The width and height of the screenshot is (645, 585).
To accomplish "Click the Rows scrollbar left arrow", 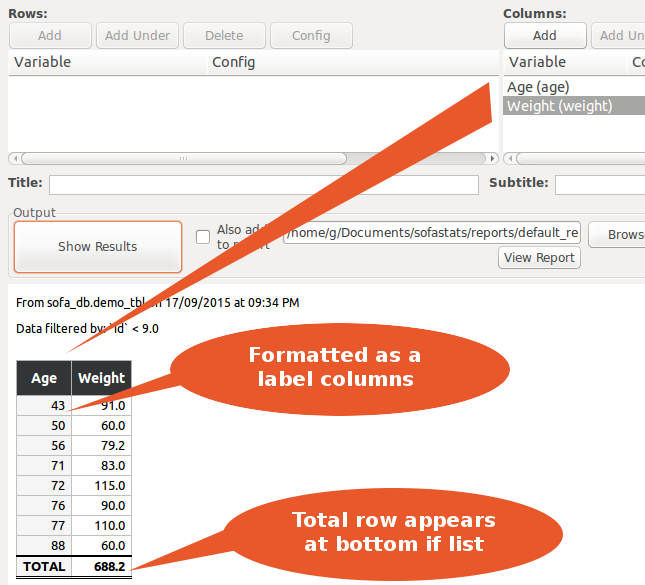I will [14, 158].
